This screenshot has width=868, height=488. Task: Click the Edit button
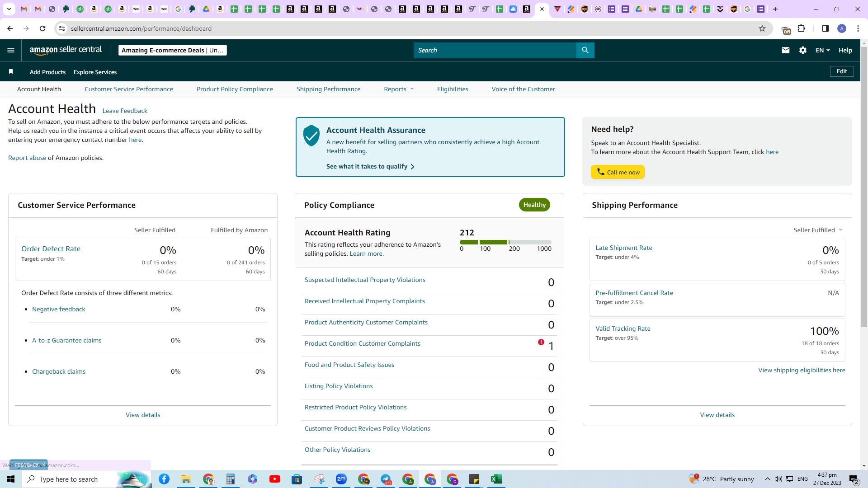pos(842,71)
